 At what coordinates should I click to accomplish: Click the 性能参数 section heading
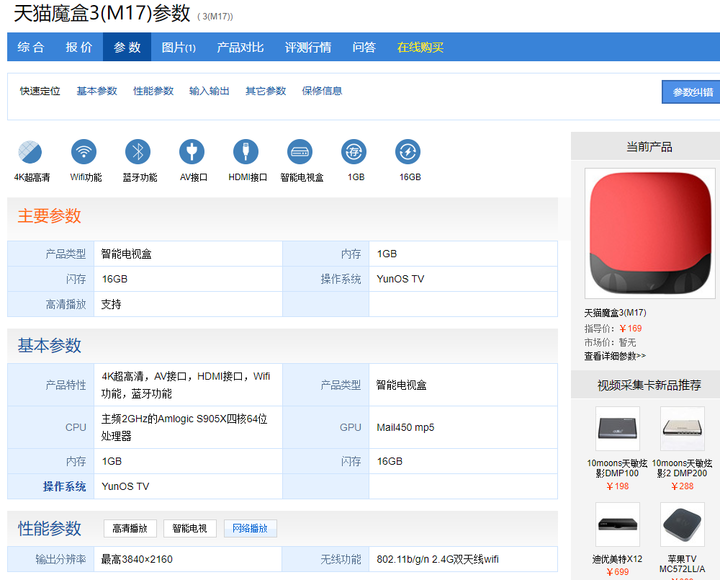(x=49, y=529)
